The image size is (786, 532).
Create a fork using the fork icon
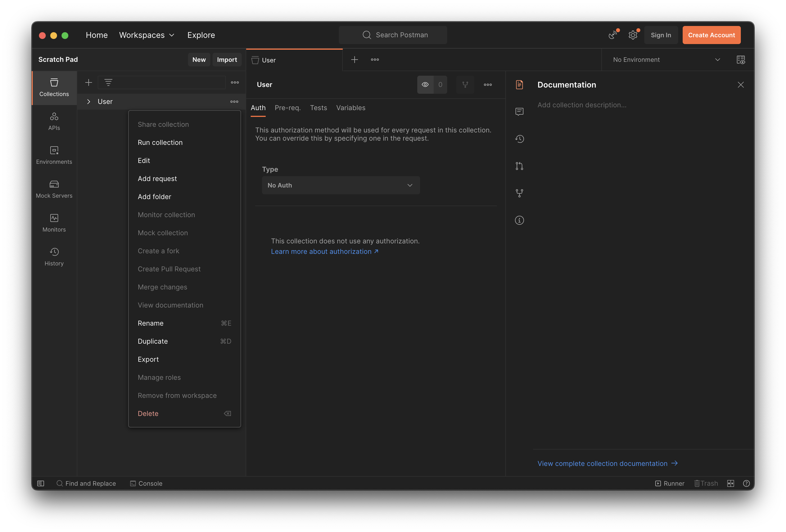pos(465,84)
